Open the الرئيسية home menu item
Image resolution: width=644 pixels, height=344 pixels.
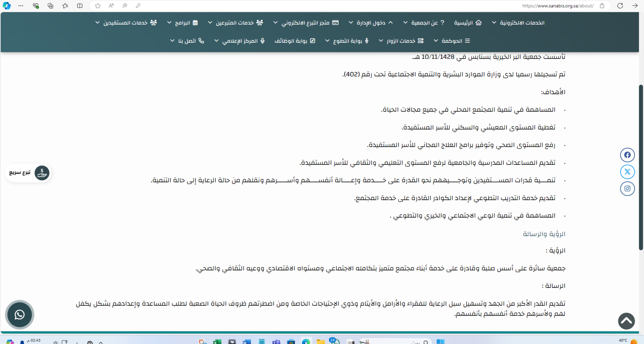(468, 23)
